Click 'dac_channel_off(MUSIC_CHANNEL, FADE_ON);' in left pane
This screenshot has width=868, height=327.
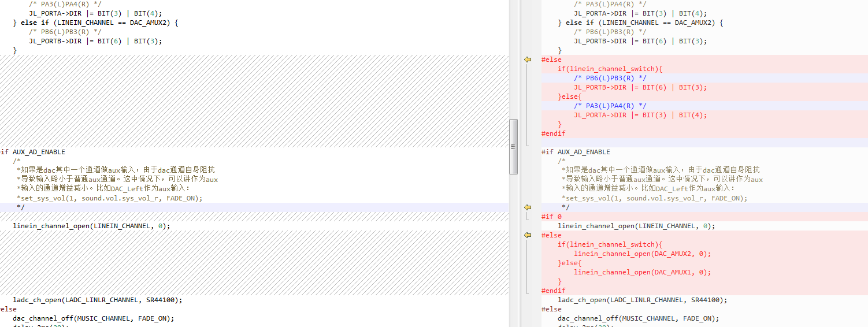coord(93,318)
